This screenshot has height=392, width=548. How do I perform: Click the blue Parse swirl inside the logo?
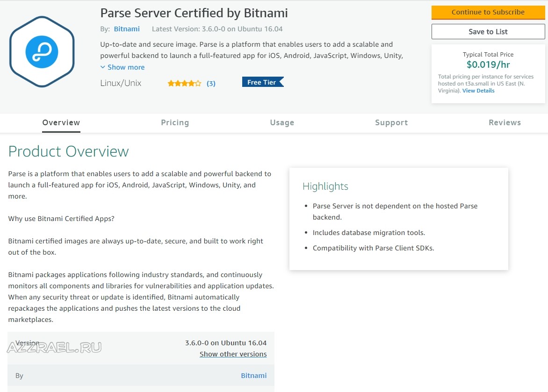pyautogui.click(x=42, y=51)
